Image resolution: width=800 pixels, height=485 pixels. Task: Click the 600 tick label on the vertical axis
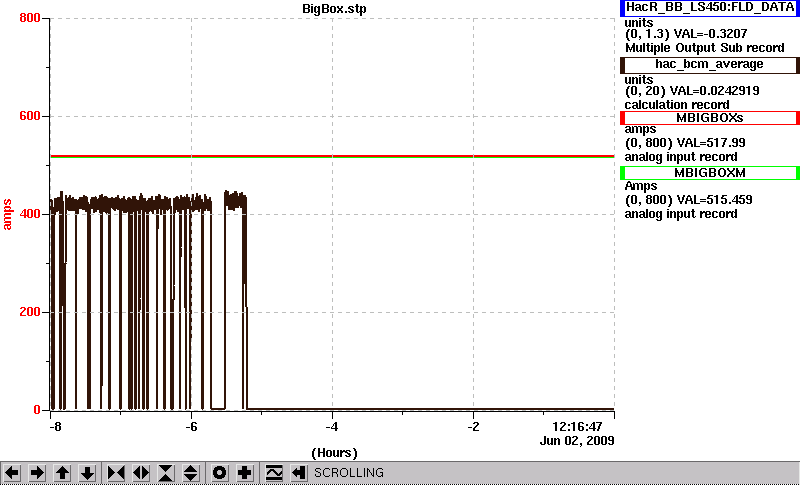point(29,116)
